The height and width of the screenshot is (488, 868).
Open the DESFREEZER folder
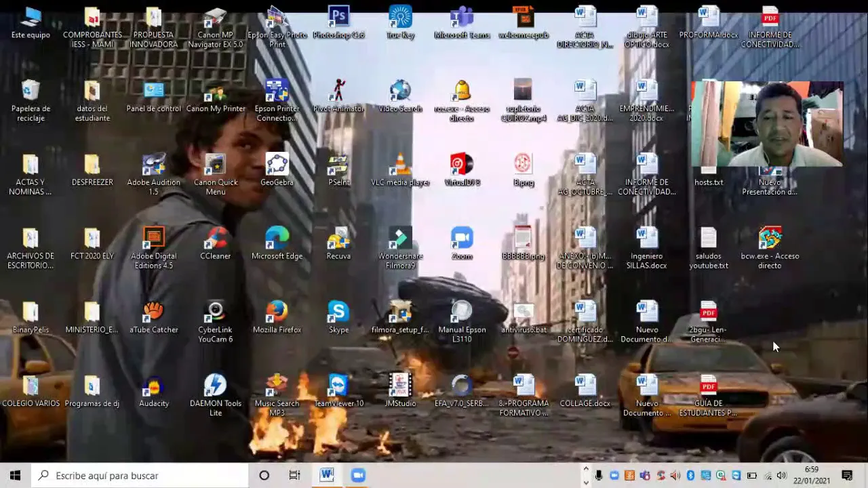[92, 170]
